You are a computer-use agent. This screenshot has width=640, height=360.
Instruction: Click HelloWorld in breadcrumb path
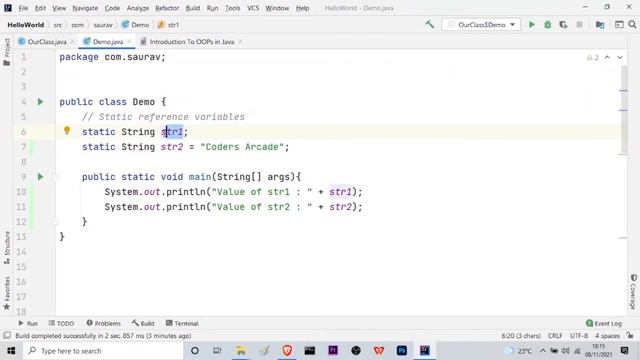tap(26, 25)
